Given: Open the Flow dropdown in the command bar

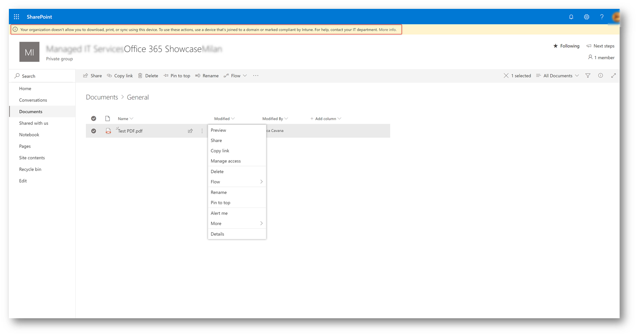Looking at the screenshot, I should [235, 76].
